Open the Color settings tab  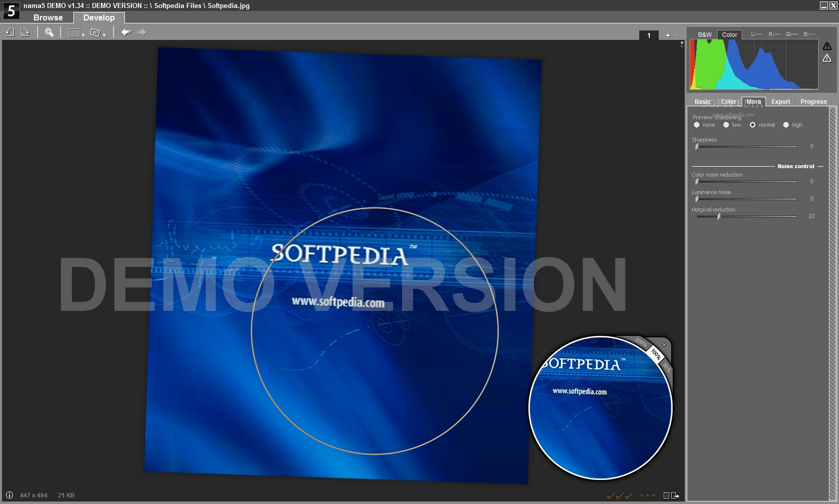pos(728,101)
